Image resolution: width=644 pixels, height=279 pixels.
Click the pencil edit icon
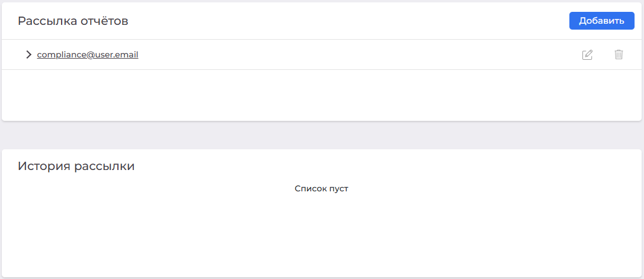click(x=587, y=54)
